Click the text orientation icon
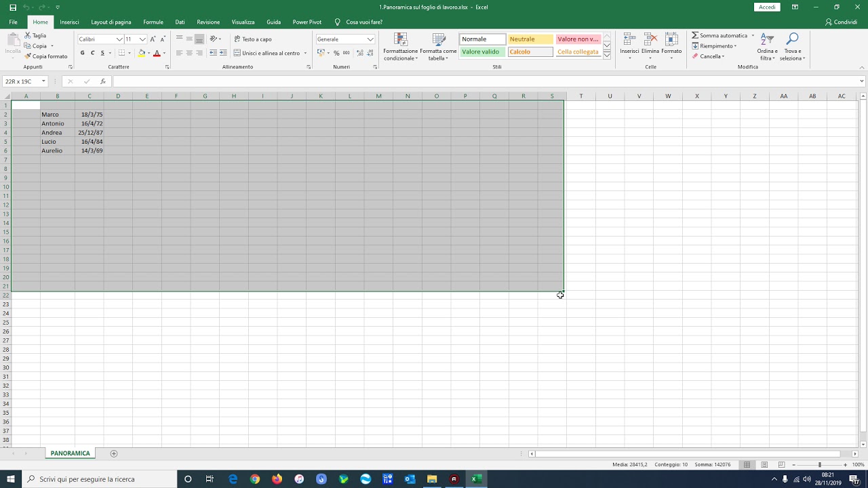 tap(214, 39)
